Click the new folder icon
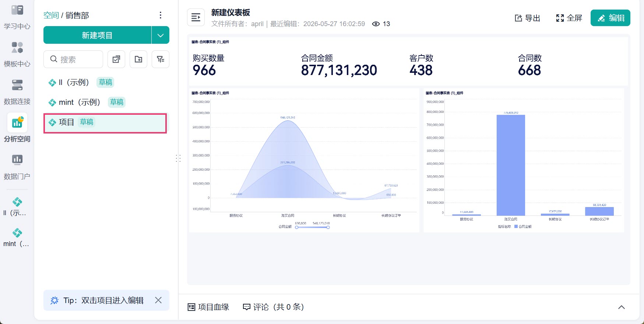The image size is (644, 324). 138,59
